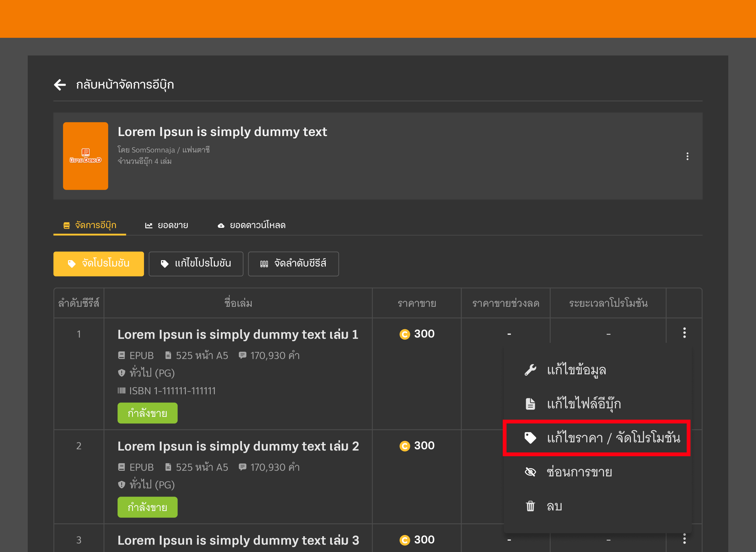Click the wrench icon in menu
Image resolution: width=756 pixels, height=552 pixels.
[x=530, y=370]
